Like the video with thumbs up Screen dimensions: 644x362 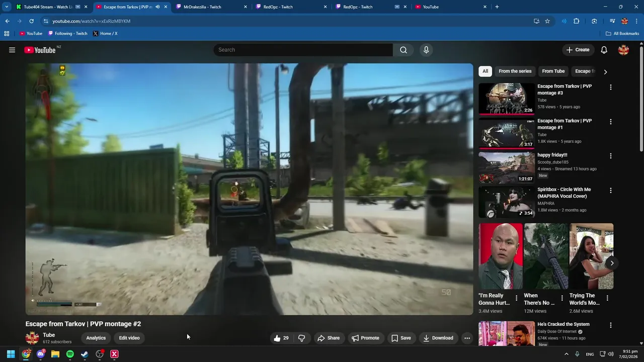(281, 338)
